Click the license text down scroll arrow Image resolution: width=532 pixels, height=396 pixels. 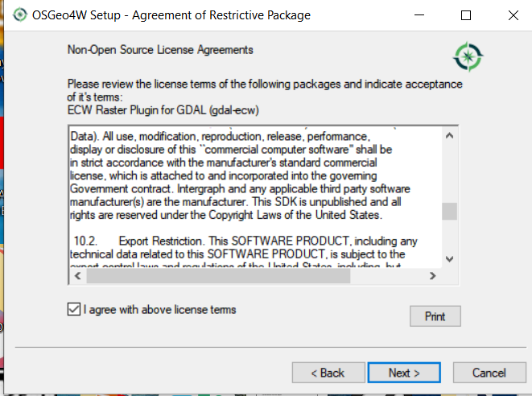pos(449,258)
